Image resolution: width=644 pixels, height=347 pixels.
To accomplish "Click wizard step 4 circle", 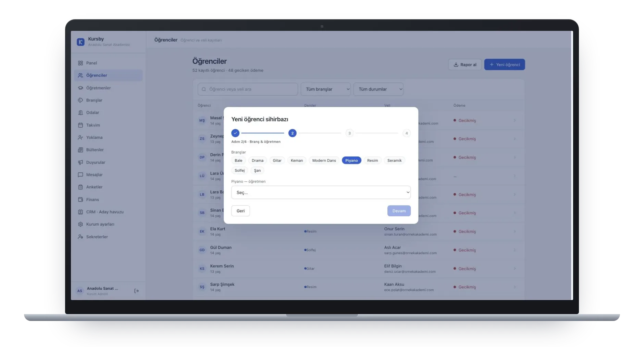I will coord(407,133).
